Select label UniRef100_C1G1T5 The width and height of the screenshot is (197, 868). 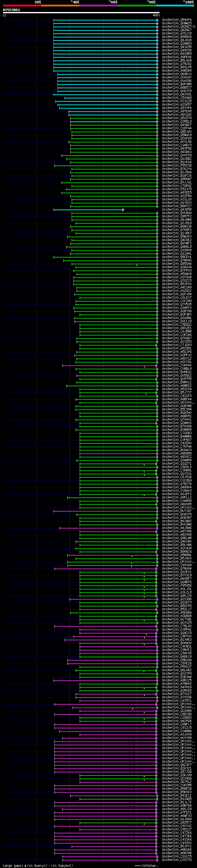176,856
